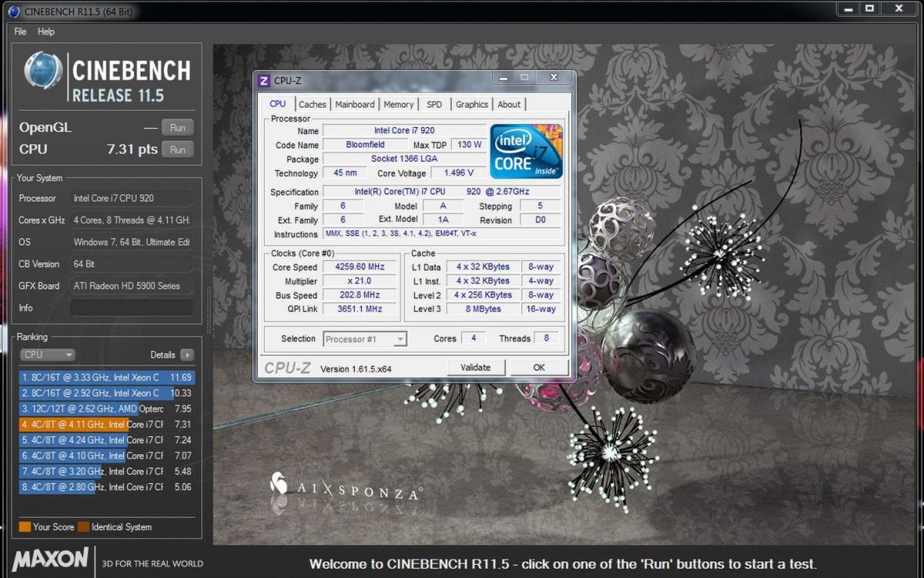Switch to the About tab in CPU-Z
Image resolution: width=924 pixels, height=578 pixels.
tap(509, 105)
